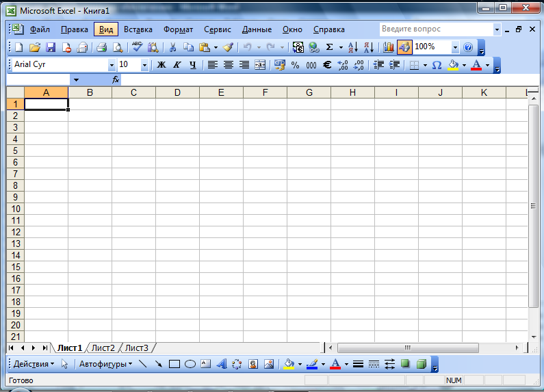Expand the Автофигуры menu
This screenshot has height=392, width=544.
(105, 364)
